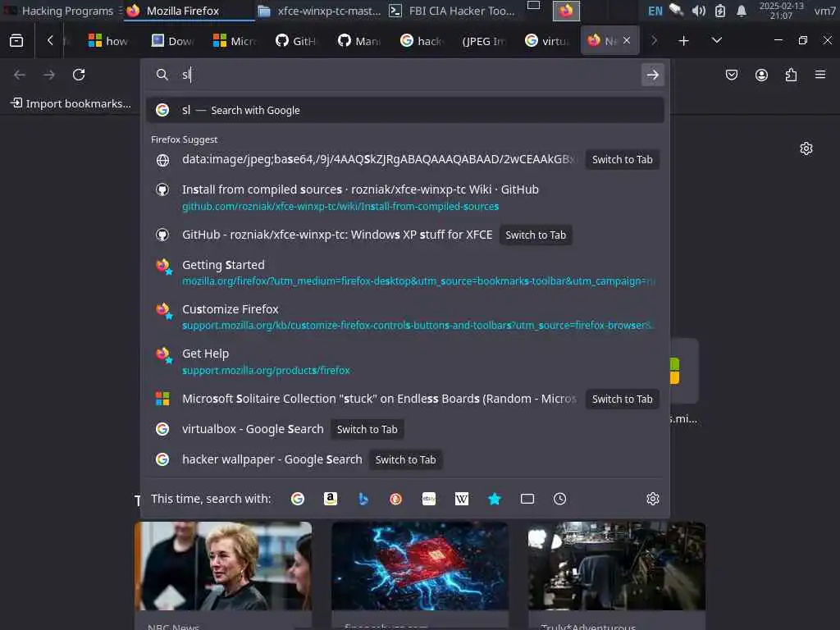Search this time with DuckDuckGo icon
This screenshot has height=630, width=840.
point(396,499)
